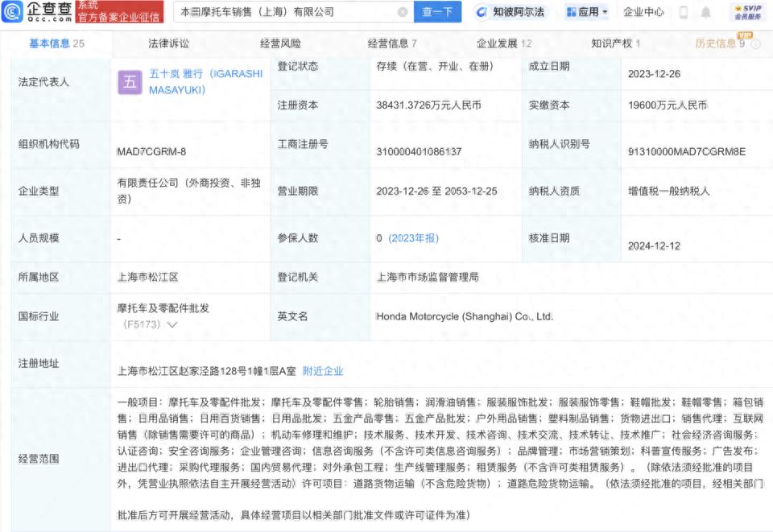Viewport: 773px width, 532px height.
Task: Click the 法定代表人 row label
Action: 43,82
